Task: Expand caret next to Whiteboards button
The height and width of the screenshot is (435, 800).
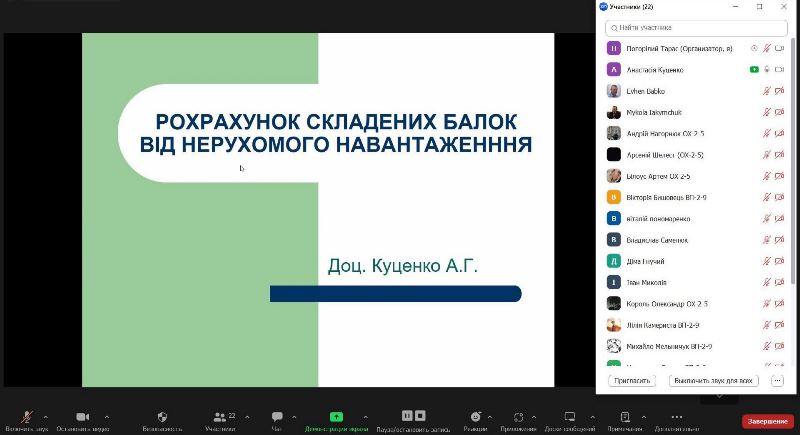Action: click(592, 417)
